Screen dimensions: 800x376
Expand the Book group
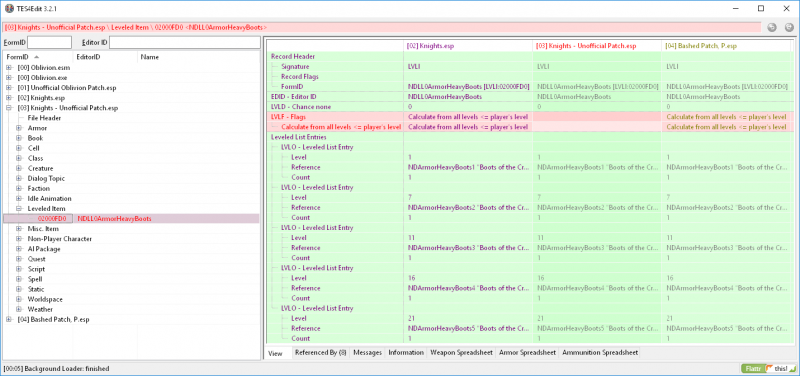tap(19, 138)
